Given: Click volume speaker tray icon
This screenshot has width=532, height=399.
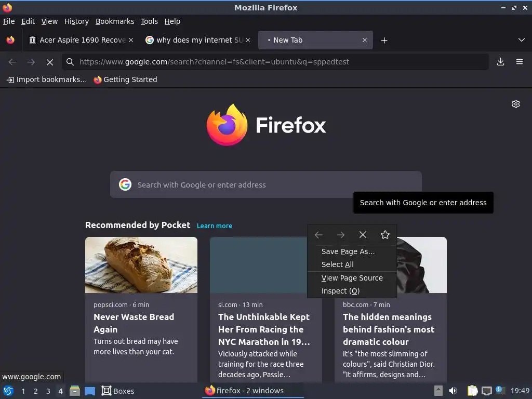Looking at the screenshot, I should point(453,391).
